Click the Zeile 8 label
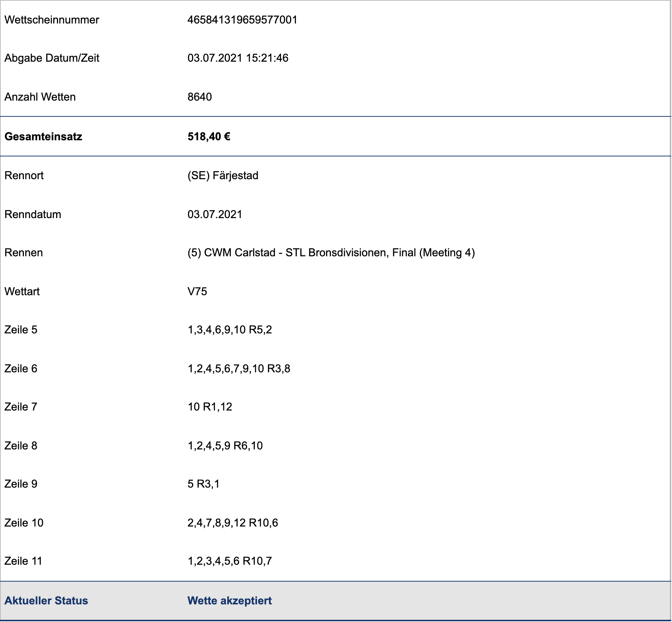Image resolution: width=672 pixels, height=622 pixels. coord(21,446)
